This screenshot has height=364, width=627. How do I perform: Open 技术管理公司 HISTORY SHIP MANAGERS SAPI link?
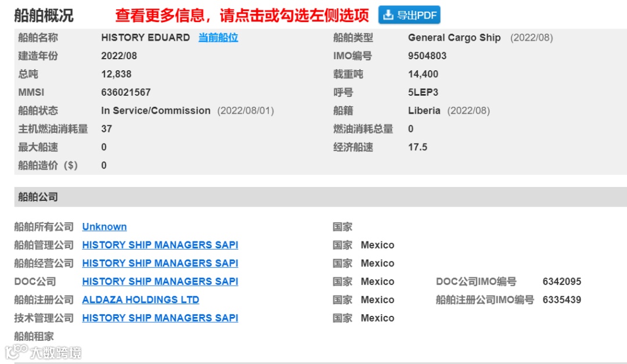click(160, 318)
